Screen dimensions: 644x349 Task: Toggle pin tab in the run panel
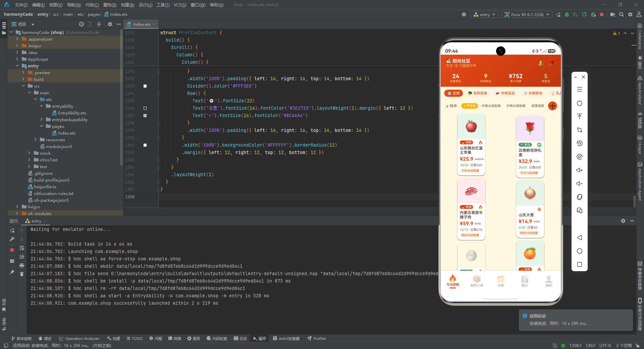(x=12, y=272)
